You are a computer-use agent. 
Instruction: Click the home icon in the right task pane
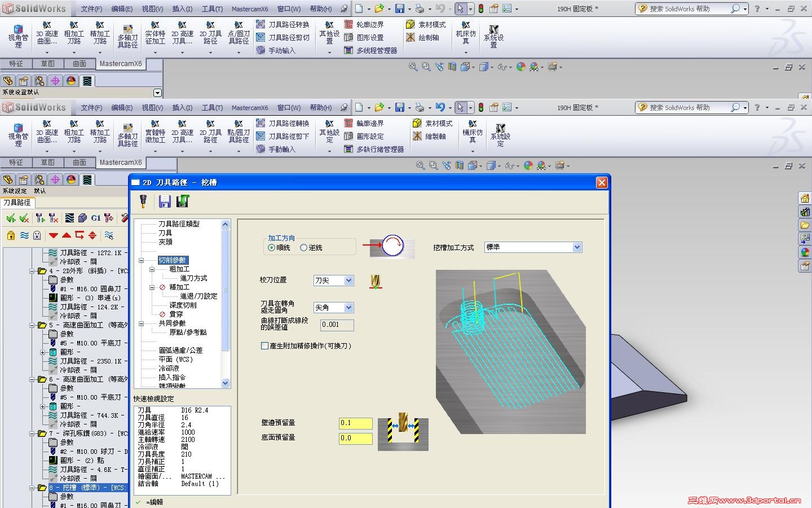(805, 198)
